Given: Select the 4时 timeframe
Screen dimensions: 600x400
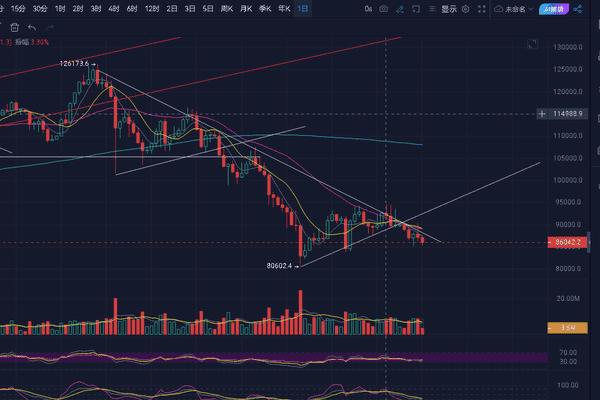Looking at the screenshot, I should tap(113, 8).
